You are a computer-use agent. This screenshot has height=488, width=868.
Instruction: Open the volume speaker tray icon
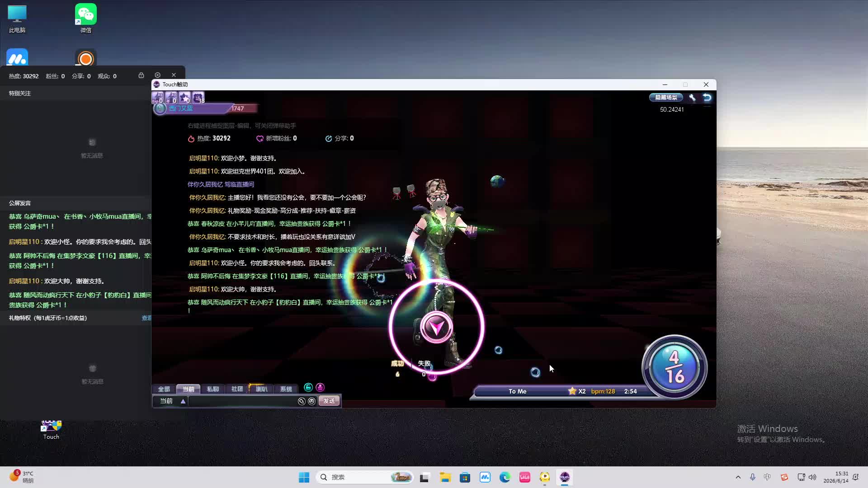tap(812, 477)
